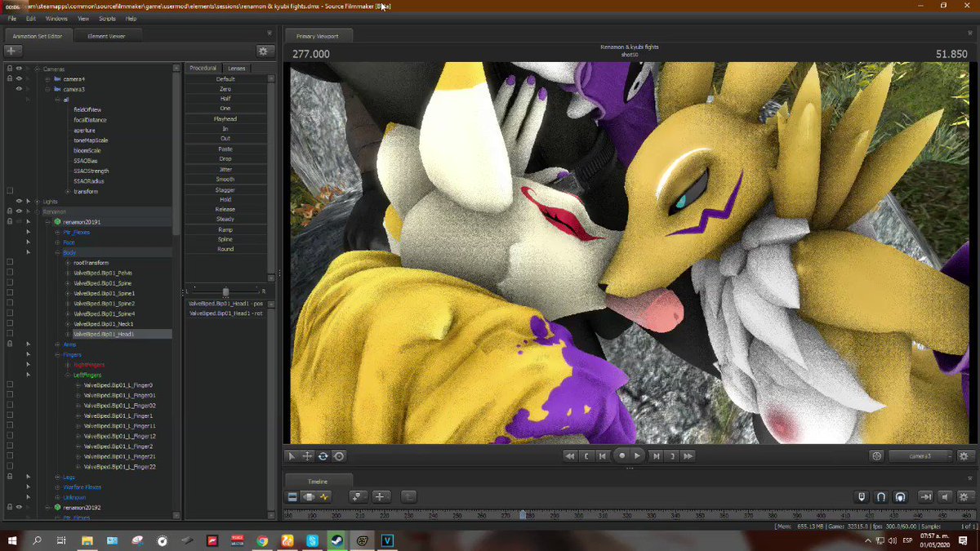Screen dimensions: 980x551
Task: Open the Scripts menu
Action: [107, 18]
